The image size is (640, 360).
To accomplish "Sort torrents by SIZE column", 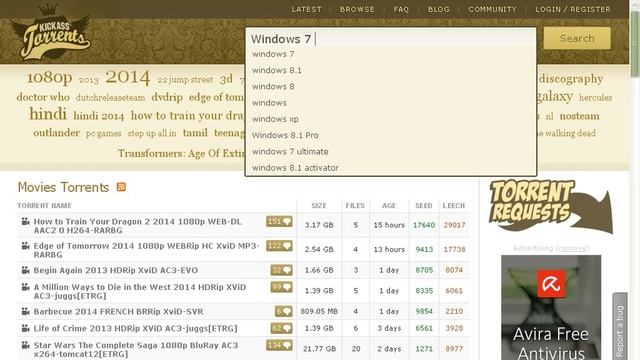I will pyautogui.click(x=319, y=206).
